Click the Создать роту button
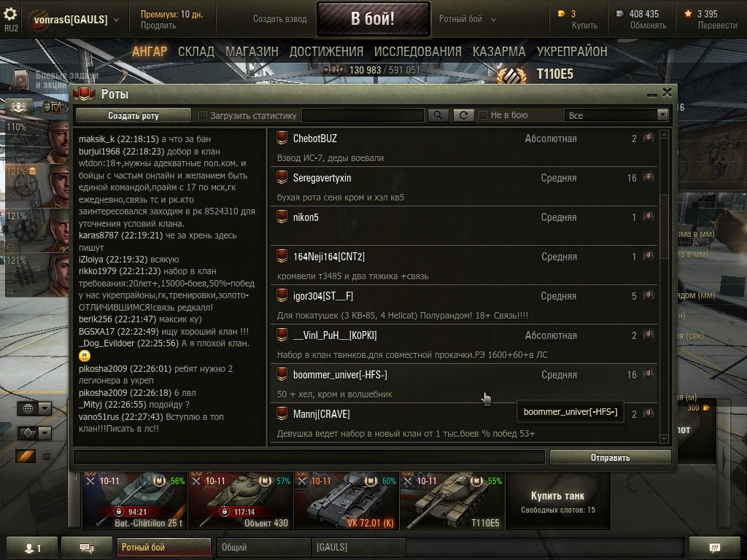747x560 pixels. (133, 115)
